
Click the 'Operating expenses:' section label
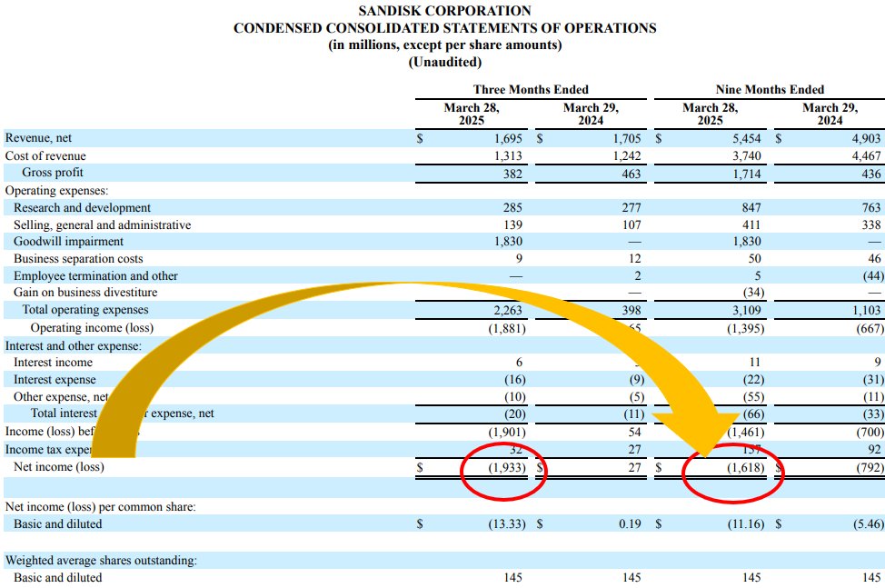click(56, 191)
